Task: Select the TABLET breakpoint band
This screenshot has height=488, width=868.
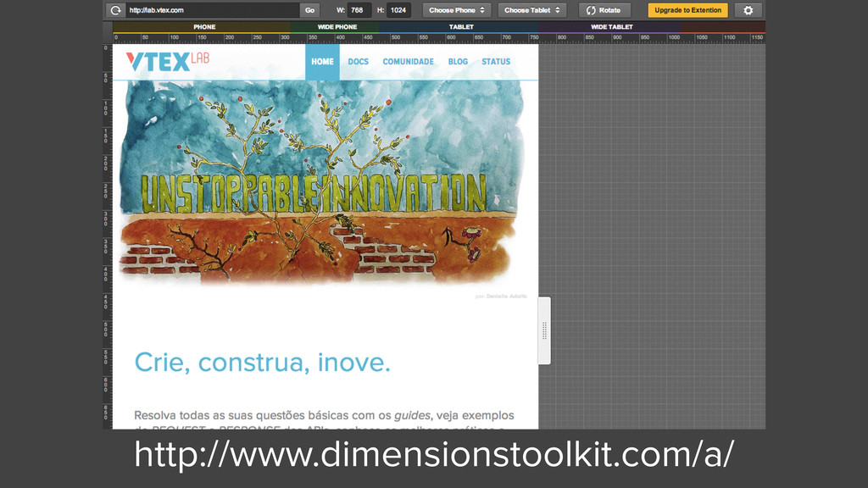Action: pos(460,26)
